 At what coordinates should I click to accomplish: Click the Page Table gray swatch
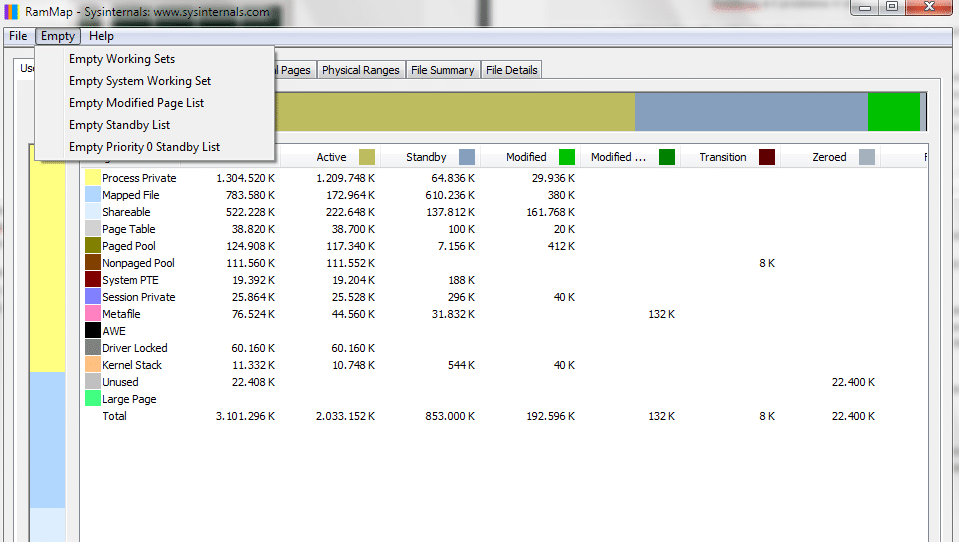[93, 229]
